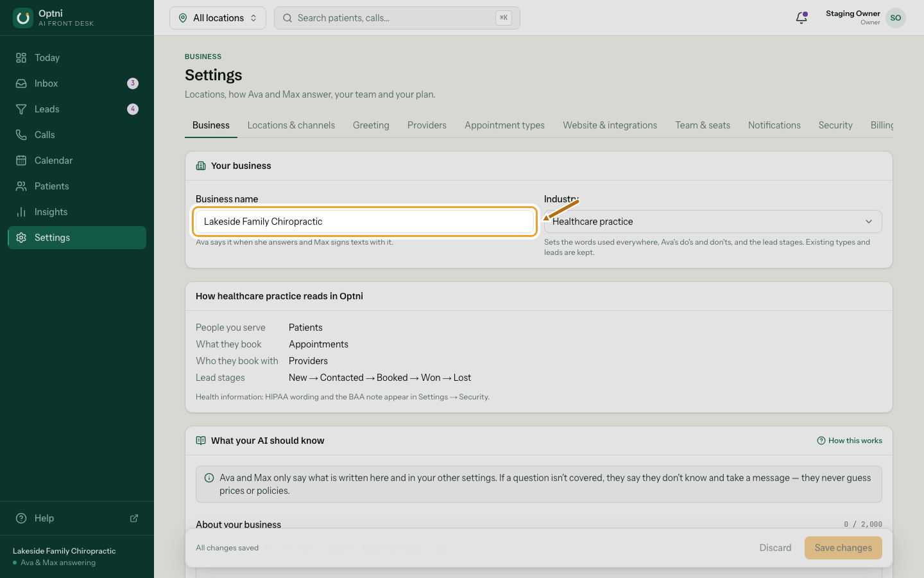Viewport: 924px width, 578px height.
Task: Click the Your business building icon
Action: point(201,166)
